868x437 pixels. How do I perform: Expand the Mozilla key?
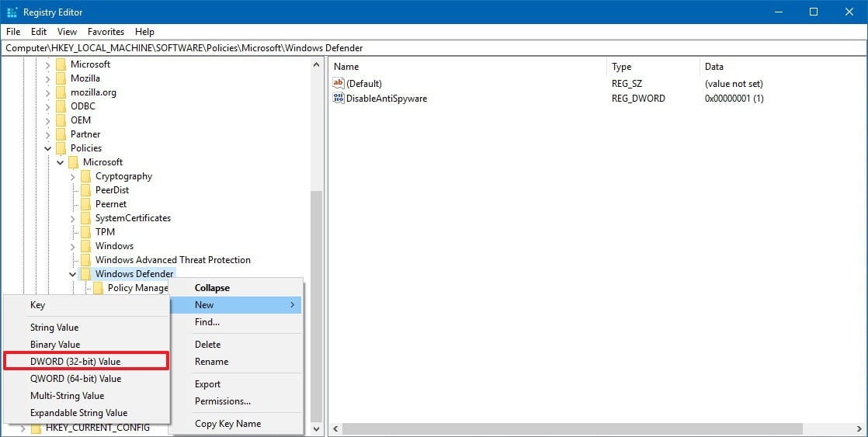(47, 78)
